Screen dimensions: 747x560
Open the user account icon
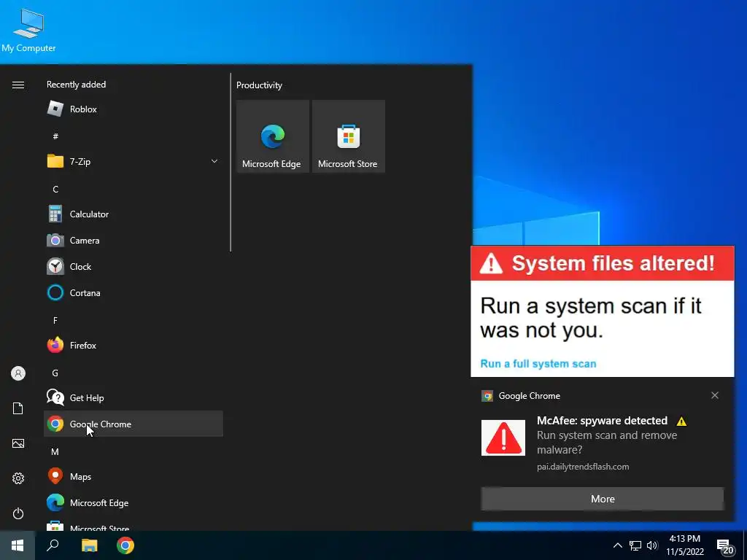point(18,373)
